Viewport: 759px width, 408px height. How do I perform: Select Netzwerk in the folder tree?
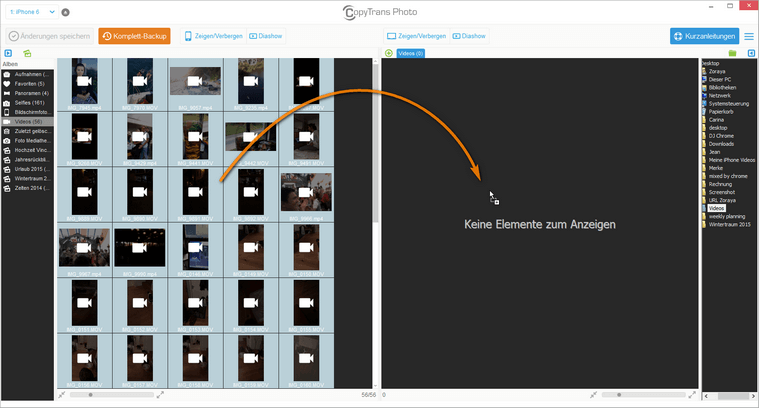click(x=719, y=95)
